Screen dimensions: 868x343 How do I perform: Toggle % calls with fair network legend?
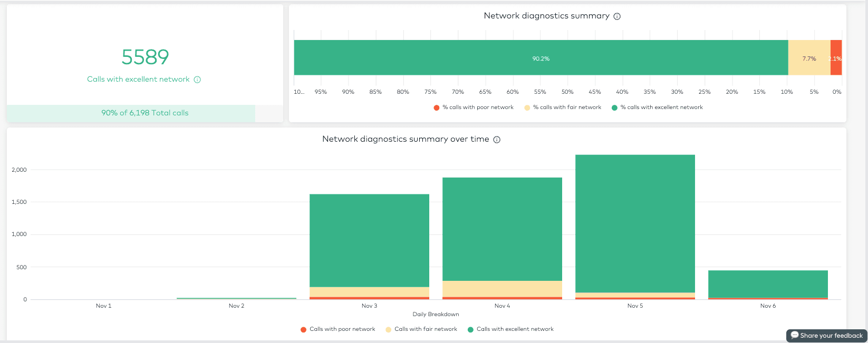pyautogui.click(x=563, y=107)
